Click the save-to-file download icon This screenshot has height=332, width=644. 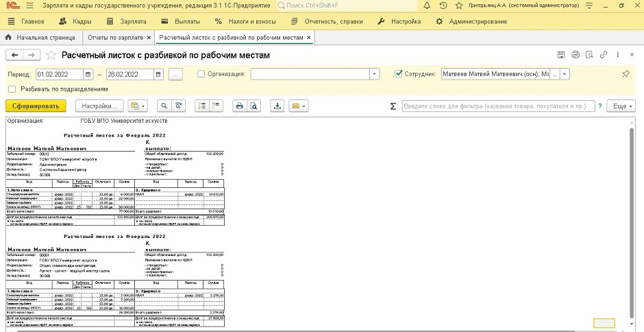click(277, 106)
